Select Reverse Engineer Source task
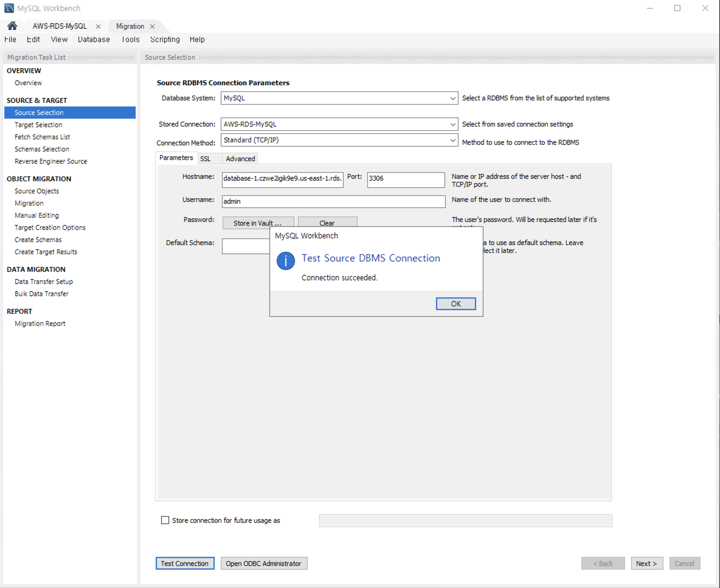The image size is (720, 588). pos(51,161)
